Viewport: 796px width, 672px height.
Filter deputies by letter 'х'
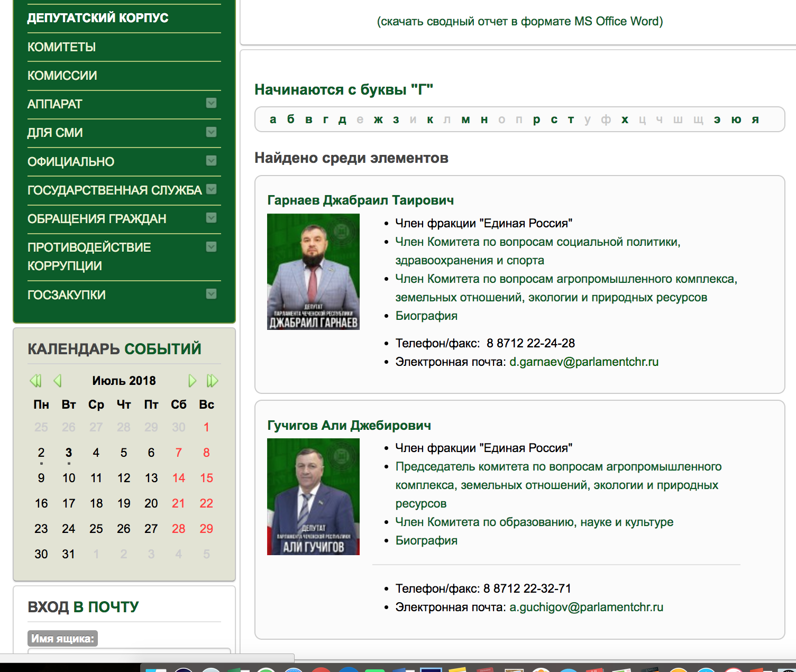(625, 119)
